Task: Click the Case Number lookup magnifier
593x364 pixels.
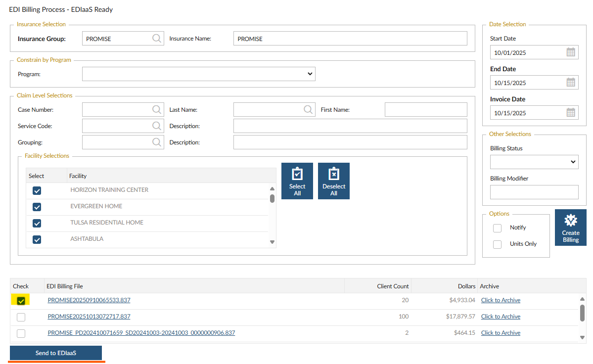Action: [156, 110]
